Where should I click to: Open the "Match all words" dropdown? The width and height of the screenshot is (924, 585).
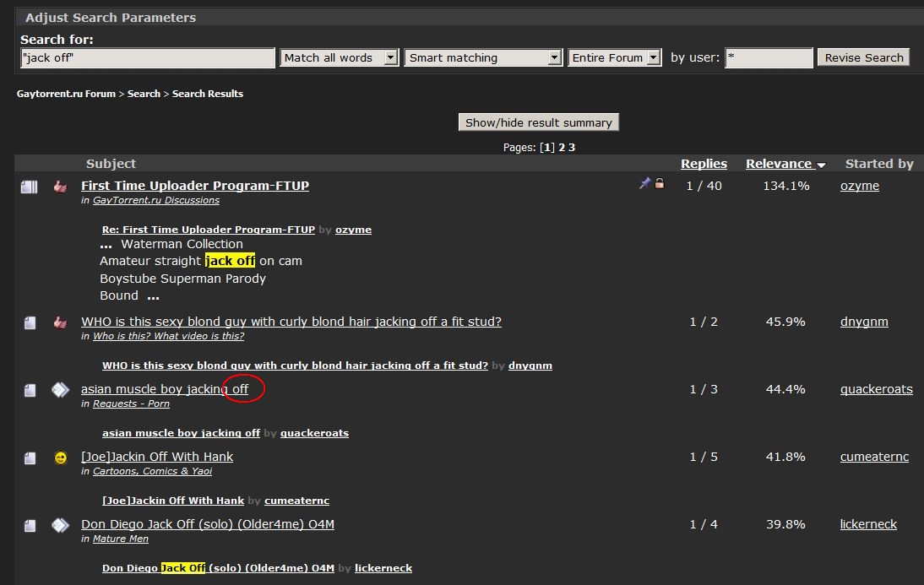(x=339, y=57)
